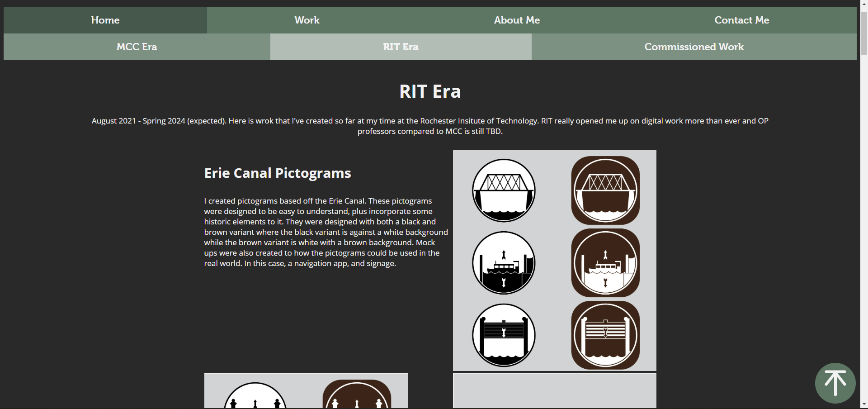Click the brown canal boat lock pictogram
Screen dimensions: 868x409
point(605,263)
